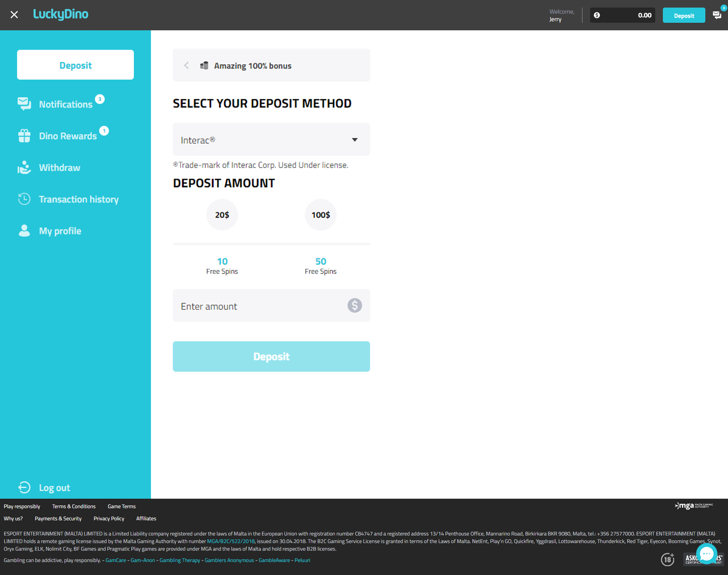Select Log out in sidebar
This screenshot has width=728, height=575.
point(55,488)
